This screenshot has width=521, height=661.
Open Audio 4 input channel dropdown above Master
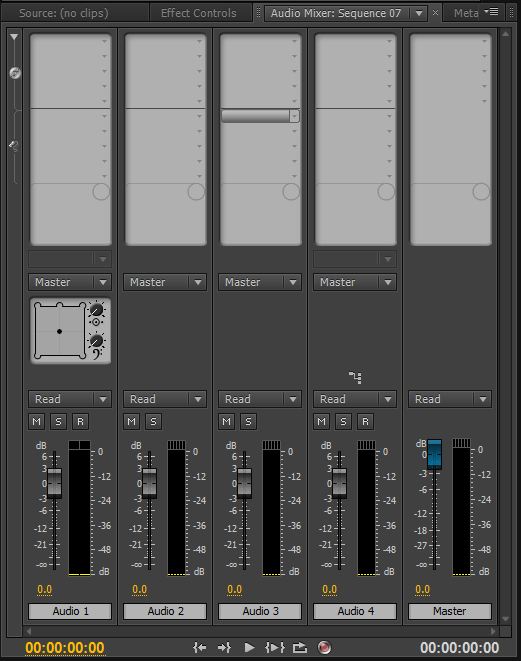355,259
